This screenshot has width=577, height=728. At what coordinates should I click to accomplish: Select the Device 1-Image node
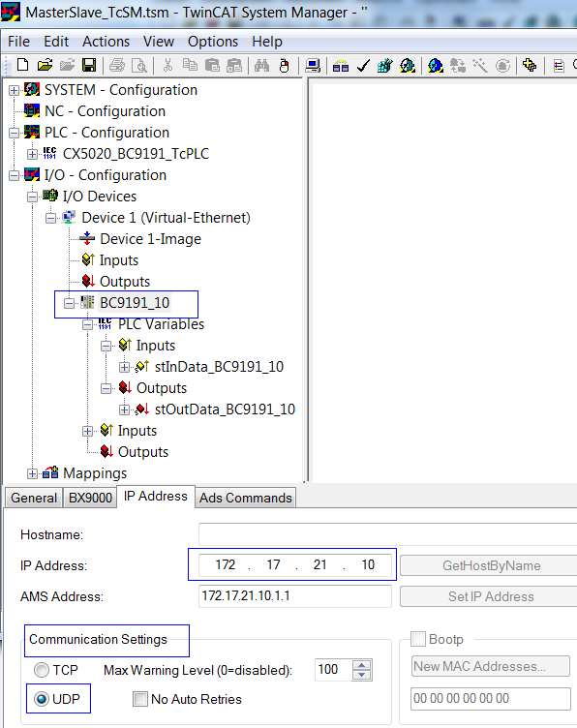(x=150, y=239)
